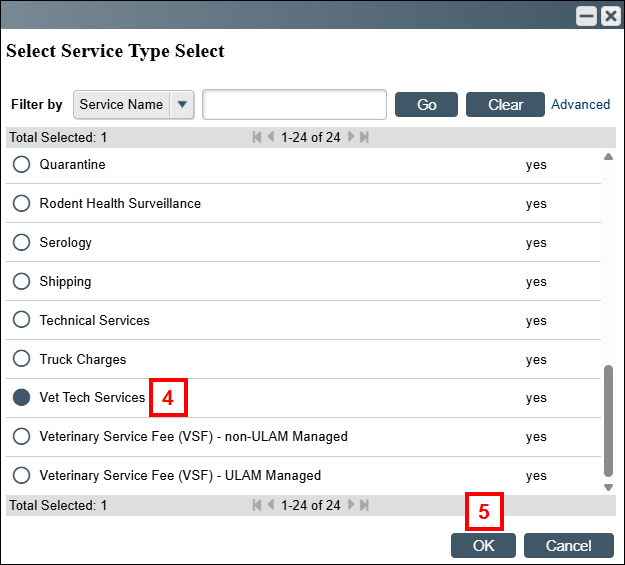This screenshot has width=625, height=565.
Task: Go to last page in top pager
Action: pyautogui.click(x=364, y=137)
